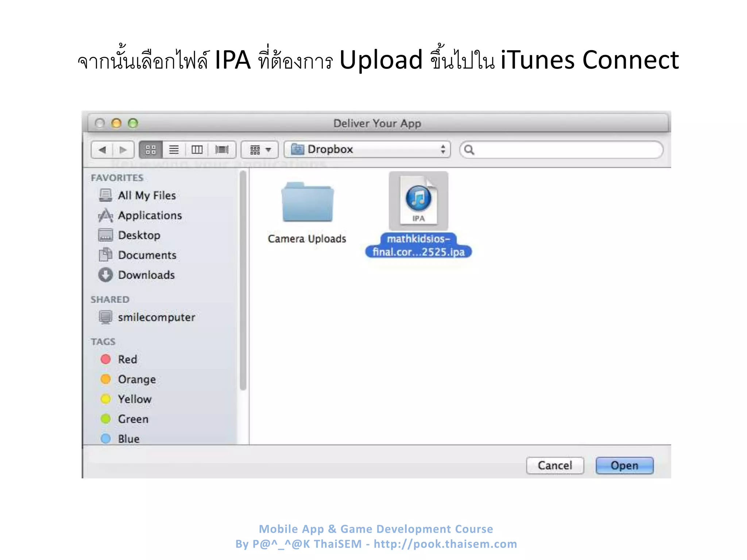Select smilecomputer under Shared

(147, 317)
